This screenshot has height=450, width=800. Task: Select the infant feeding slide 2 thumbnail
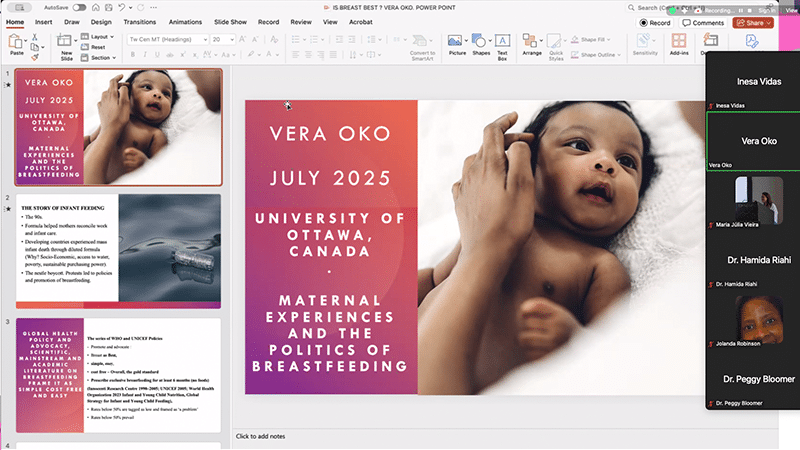[120, 249]
